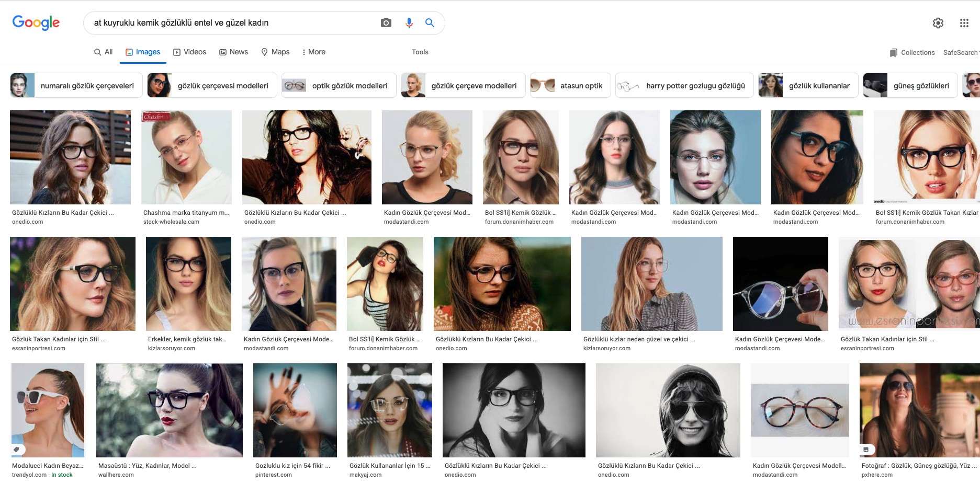Screen dimensions: 980x483
Task: Open the Google apps grid
Action: coord(964,23)
